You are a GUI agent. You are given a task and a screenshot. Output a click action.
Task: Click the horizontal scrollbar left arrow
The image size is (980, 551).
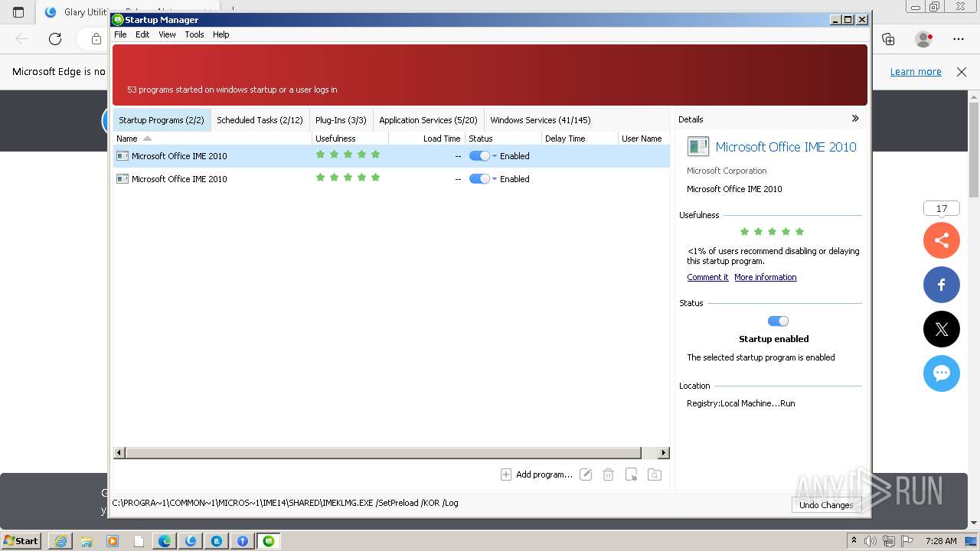(x=119, y=453)
